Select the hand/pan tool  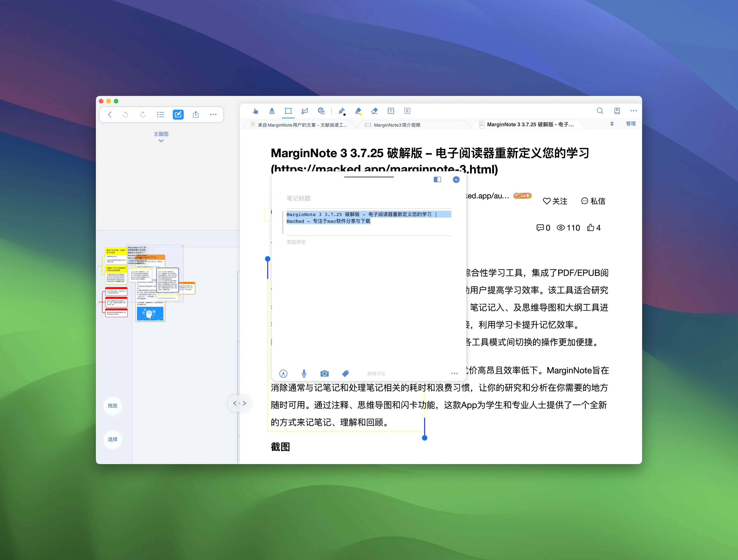click(x=255, y=111)
